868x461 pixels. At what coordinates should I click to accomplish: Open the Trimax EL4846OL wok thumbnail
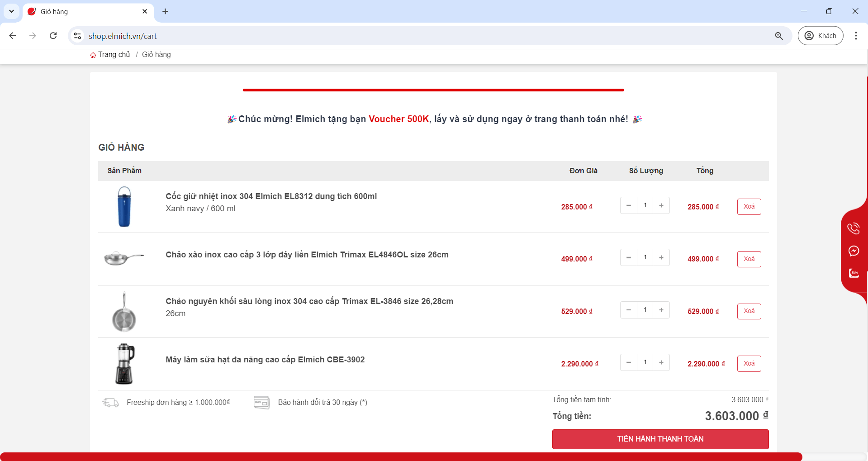tap(124, 258)
